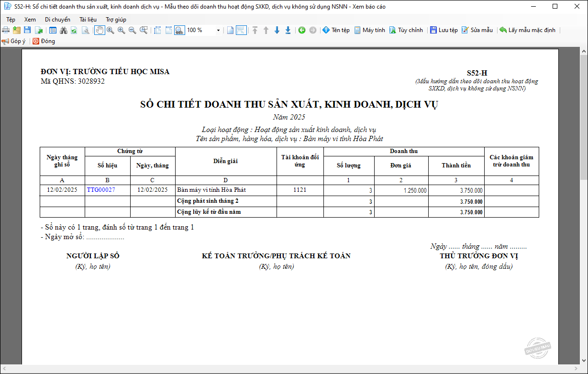Screen dimensions: 588x374
Task: Click unit price '1.250.000'
Action: tap(415, 190)
